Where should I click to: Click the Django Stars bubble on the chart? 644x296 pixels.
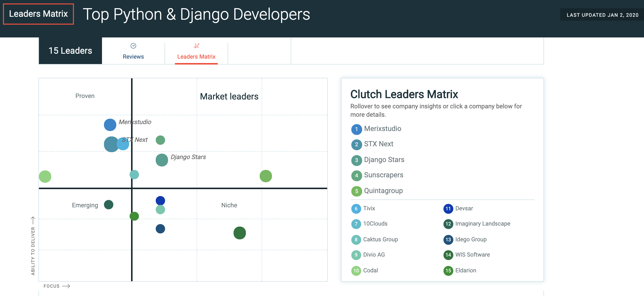[x=162, y=160]
